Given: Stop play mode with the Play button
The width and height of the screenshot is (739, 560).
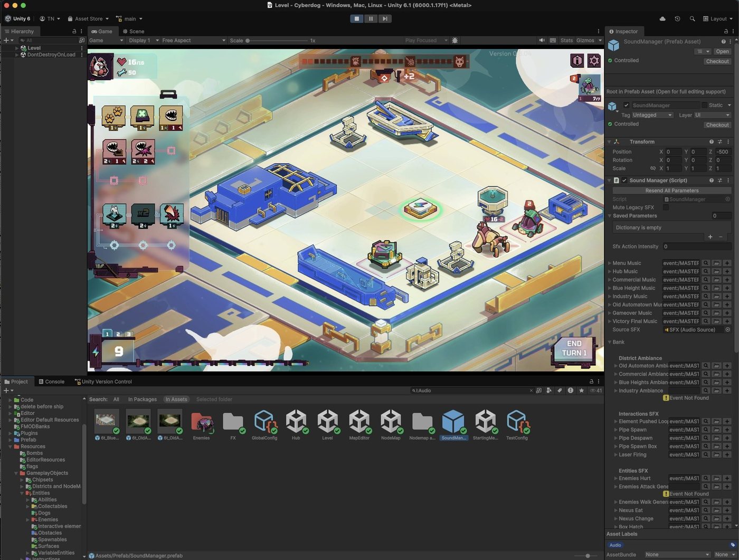Looking at the screenshot, I should tap(357, 18).
